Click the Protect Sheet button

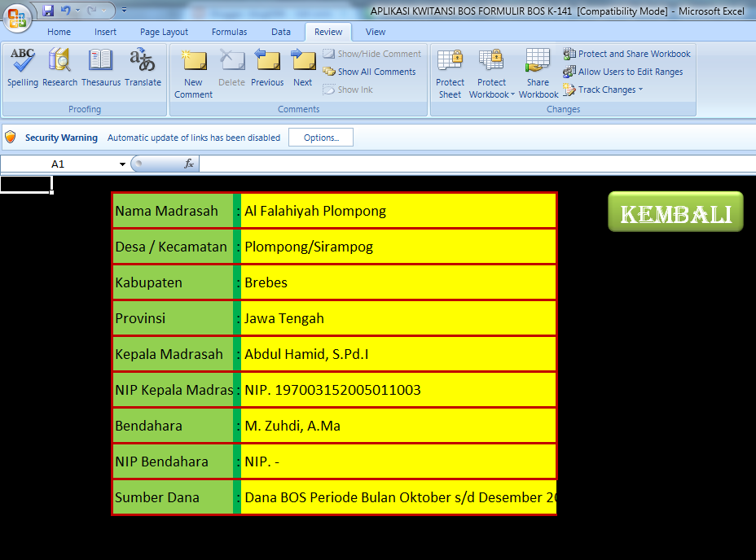coord(450,74)
